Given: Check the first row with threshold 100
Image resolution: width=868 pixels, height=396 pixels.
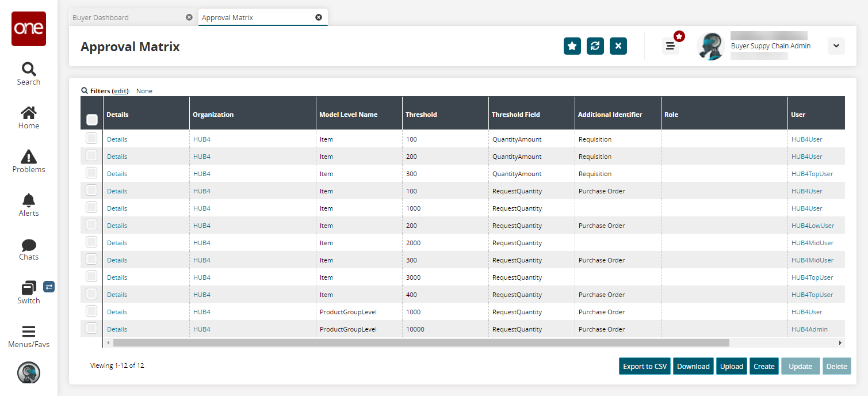Looking at the screenshot, I should pyautogui.click(x=91, y=139).
